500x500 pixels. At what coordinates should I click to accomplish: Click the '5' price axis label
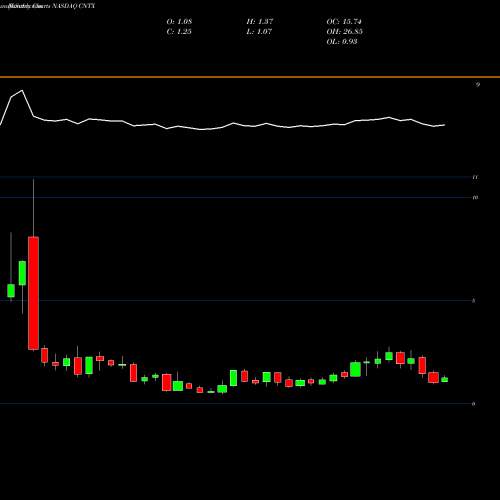pyautogui.click(x=474, y=301)
